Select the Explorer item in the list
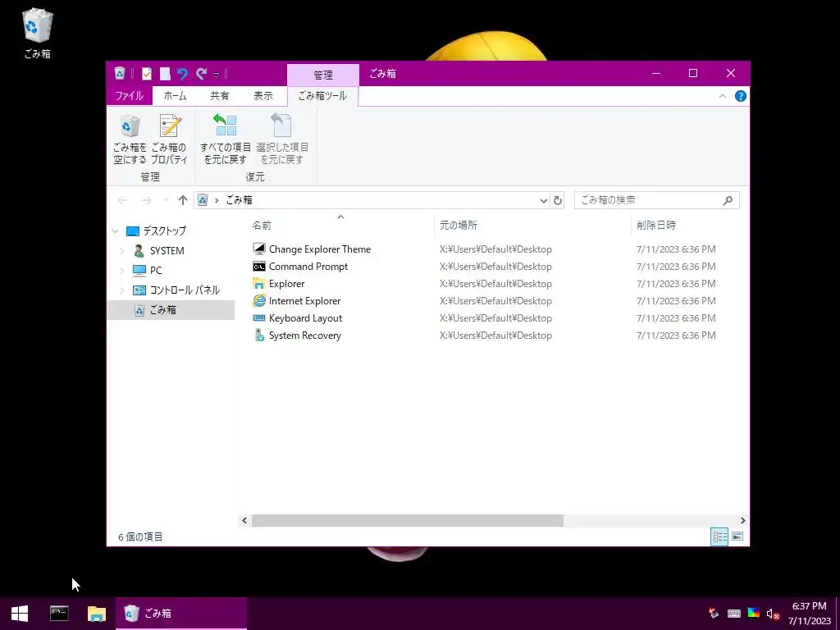The height and width of the screenshot is (630, 840). [x=286, y=283]
